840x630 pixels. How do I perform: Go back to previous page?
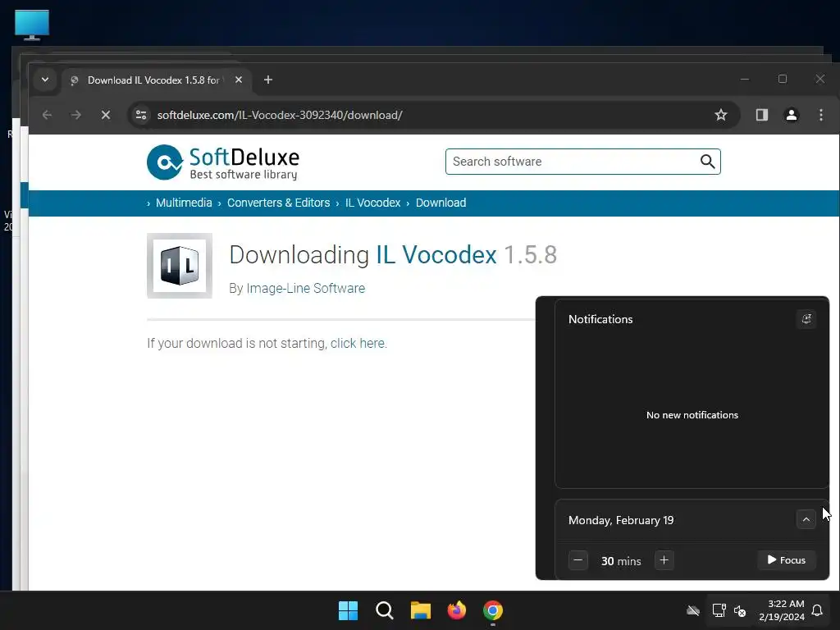47,115
